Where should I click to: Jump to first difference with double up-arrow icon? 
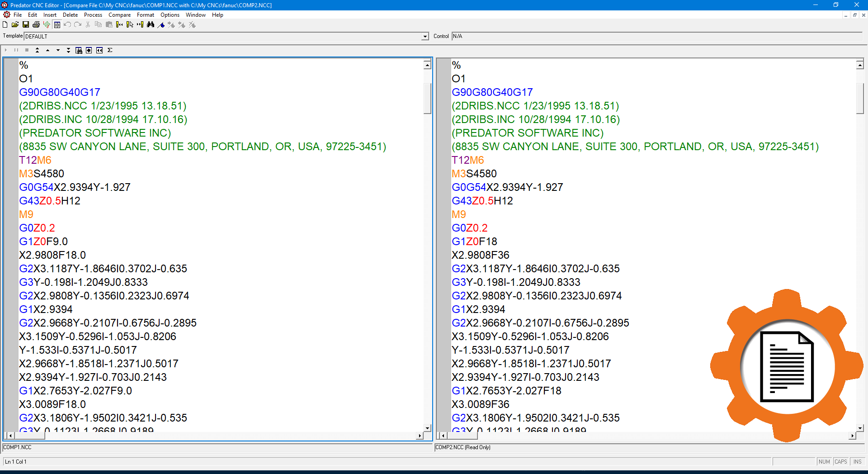click(37, 50)
